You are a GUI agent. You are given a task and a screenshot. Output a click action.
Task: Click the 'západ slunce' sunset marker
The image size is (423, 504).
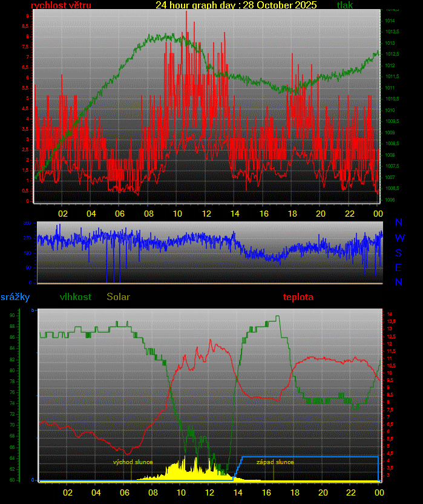[x=275, y=462]
